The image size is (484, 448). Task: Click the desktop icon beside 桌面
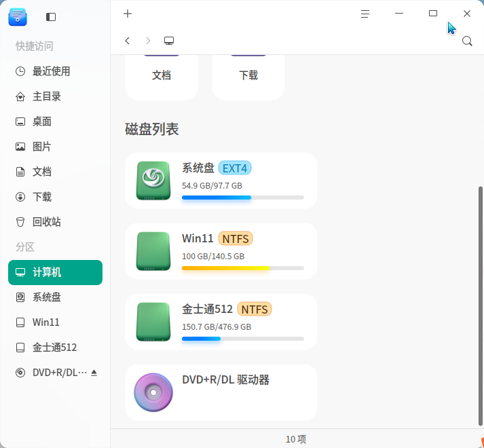pyautogui.click(x=20, y=122)
